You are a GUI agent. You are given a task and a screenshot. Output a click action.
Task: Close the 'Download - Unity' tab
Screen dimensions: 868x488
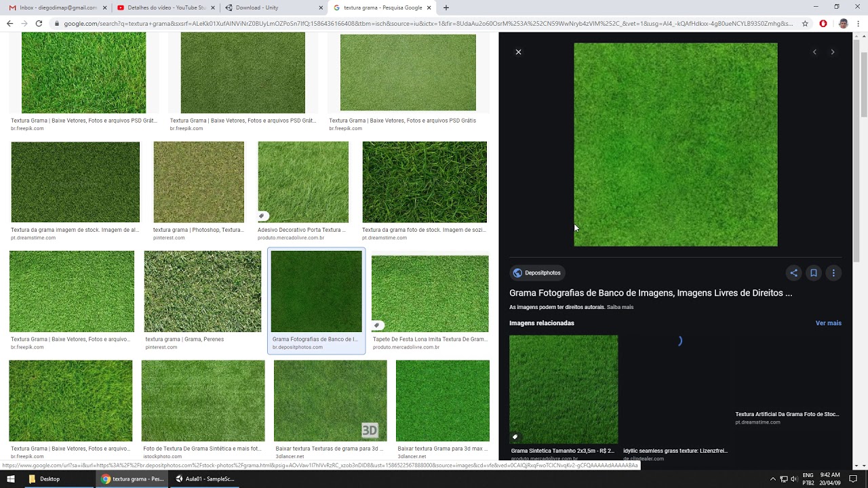pyautogui.click(x=321, y=8)
